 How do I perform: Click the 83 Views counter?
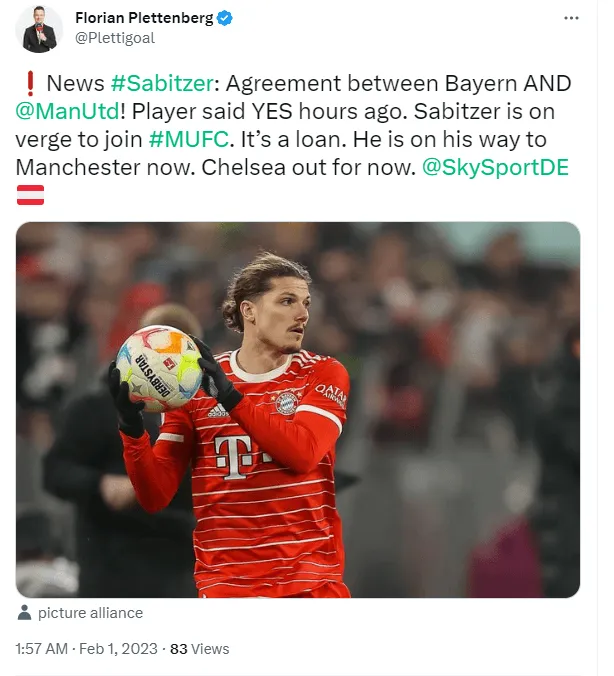[200, 649]
